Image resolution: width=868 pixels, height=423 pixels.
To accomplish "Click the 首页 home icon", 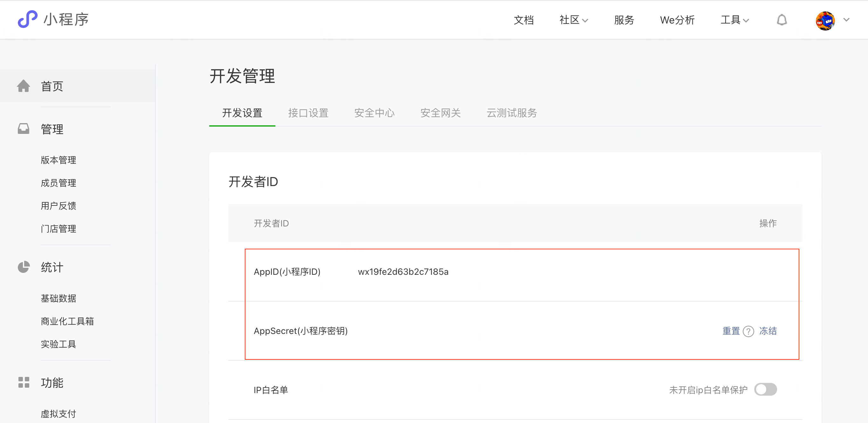I will point(24,86).
